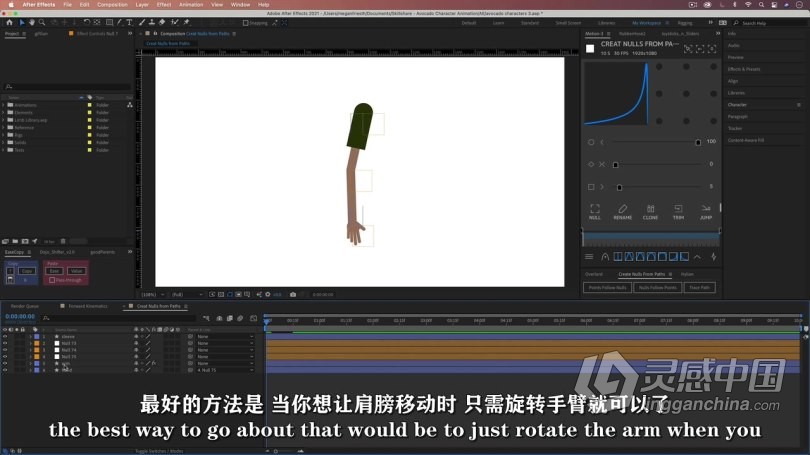The height and width of the screenshot is (455, 810).
Task: Click the Trace Path button
Action: (x=699, y=288)
